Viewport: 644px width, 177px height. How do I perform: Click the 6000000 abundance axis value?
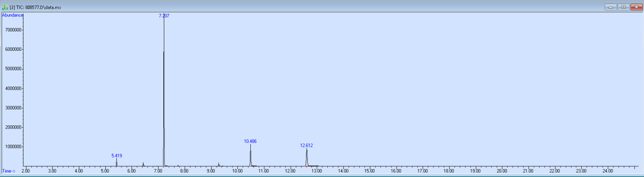click(13, 50)
